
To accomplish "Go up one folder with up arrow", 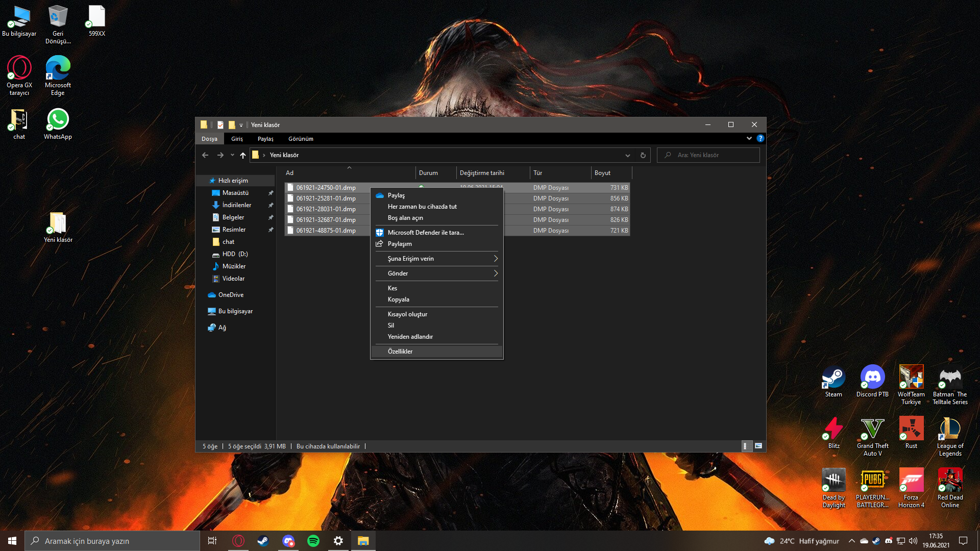I will pos(243,155).
